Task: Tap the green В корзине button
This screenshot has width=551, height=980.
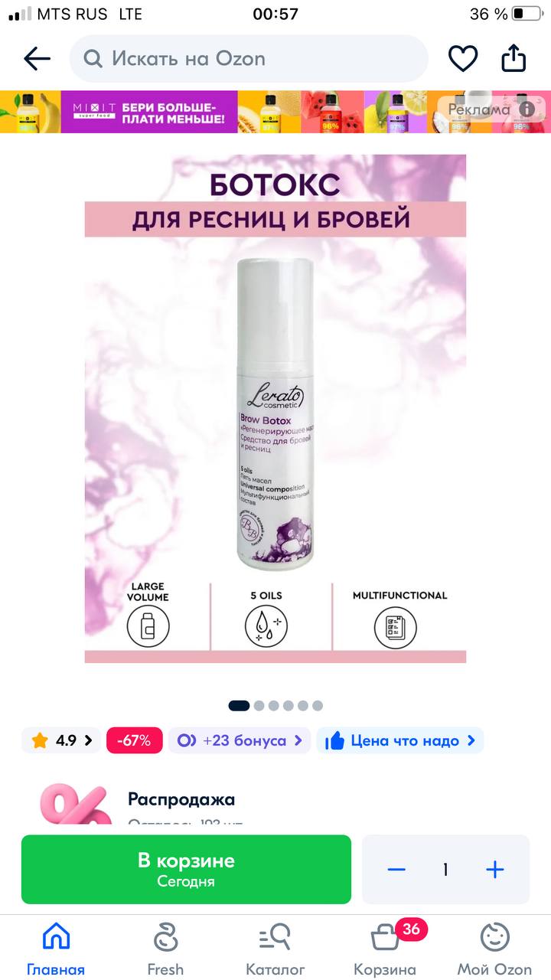Action: [x=186, y=870]
